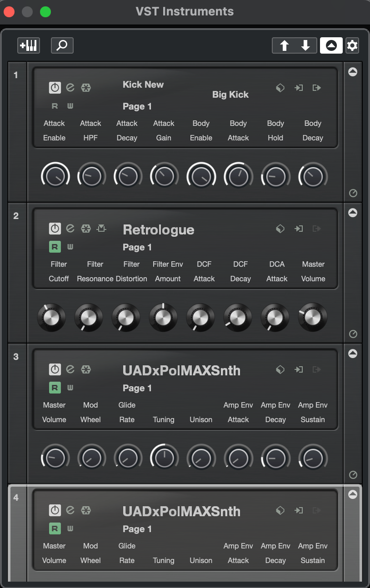Enable Write automation for Kick New

(x=70, y=106)
